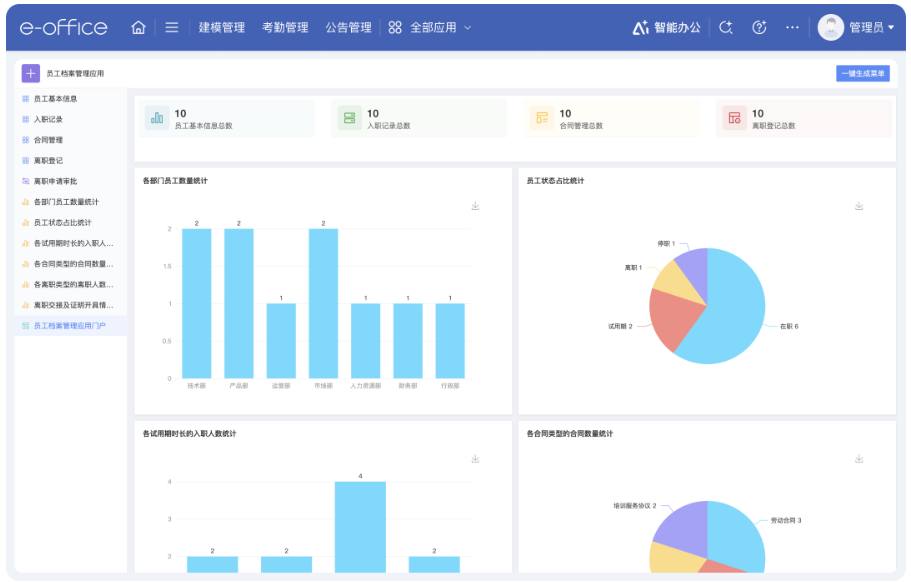Click the chart icon beside 各部门员工数量统计 in sidebar

coord(26,202)
